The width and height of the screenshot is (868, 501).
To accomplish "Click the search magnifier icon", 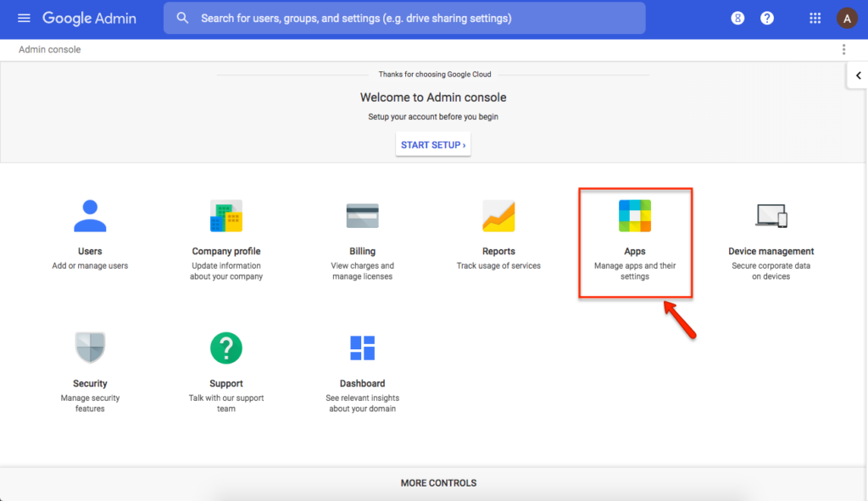I will pos(182,19).
